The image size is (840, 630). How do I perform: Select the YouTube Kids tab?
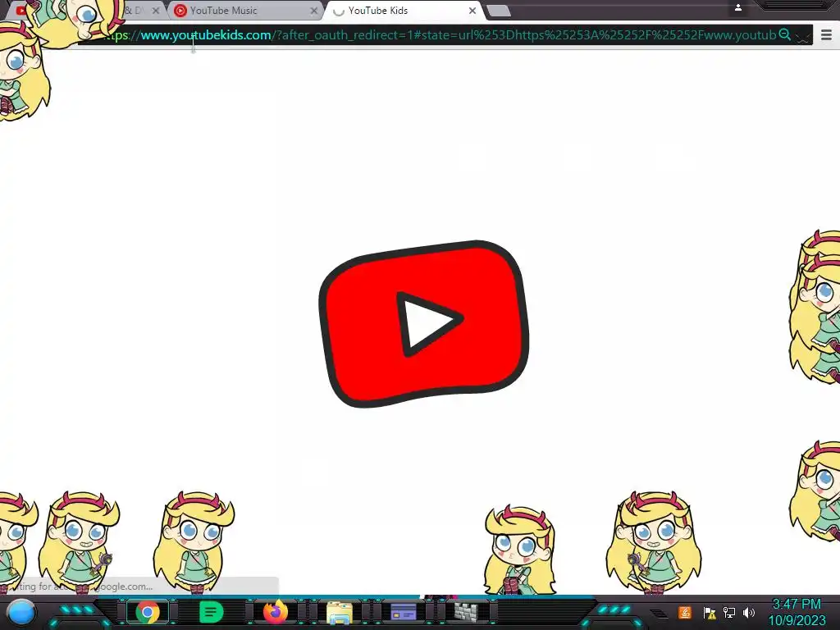point(403,11)
